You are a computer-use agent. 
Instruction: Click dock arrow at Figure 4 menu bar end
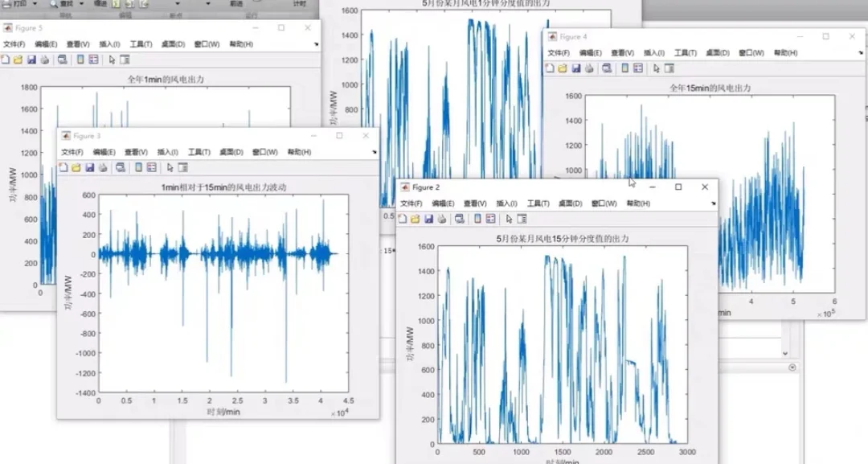pyautogui.click(x=861, y=53)
